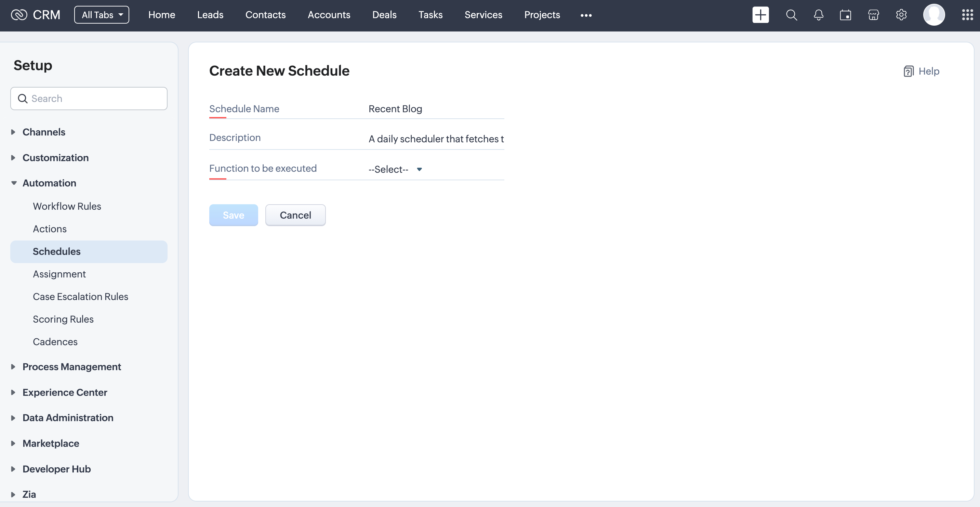Open the calendar icon in header

tap(845, 15)
